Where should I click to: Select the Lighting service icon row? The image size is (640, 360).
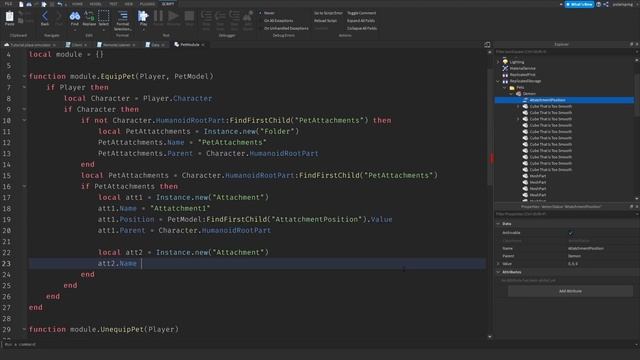pyautogui.click(x=516, y=62)
